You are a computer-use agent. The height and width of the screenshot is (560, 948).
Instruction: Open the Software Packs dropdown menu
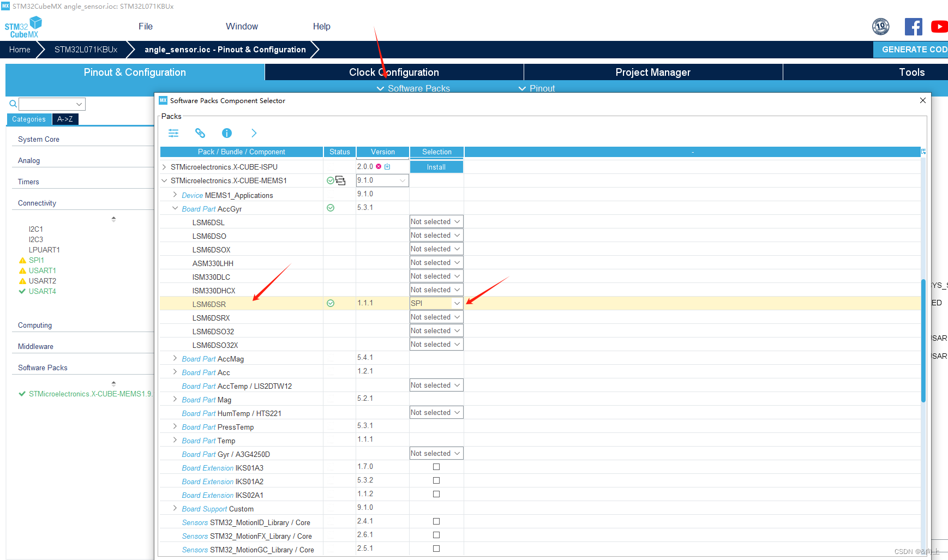[413, 88]
